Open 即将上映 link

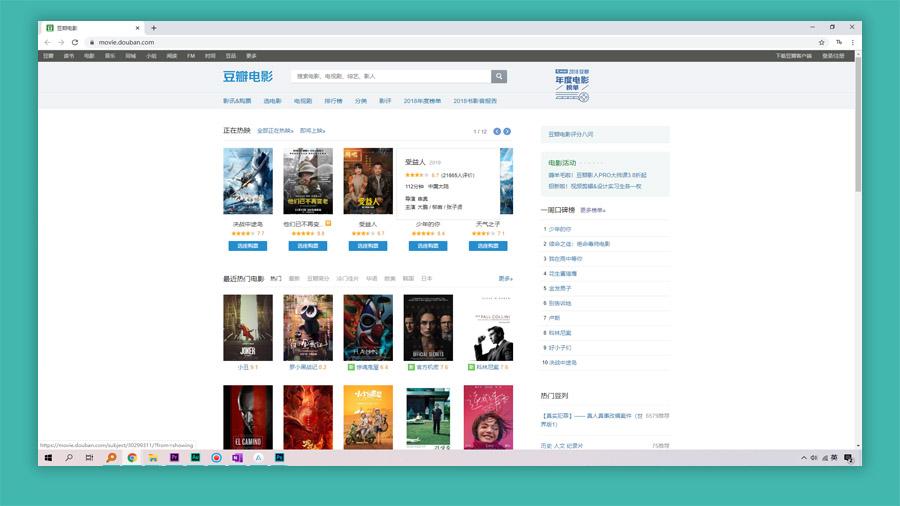click(313, 131)
